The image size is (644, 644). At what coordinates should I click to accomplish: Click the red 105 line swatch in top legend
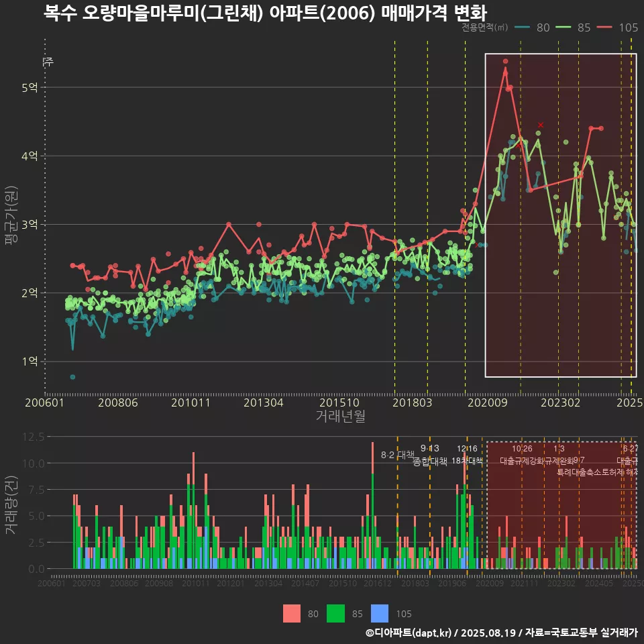[x=604, y=27]
